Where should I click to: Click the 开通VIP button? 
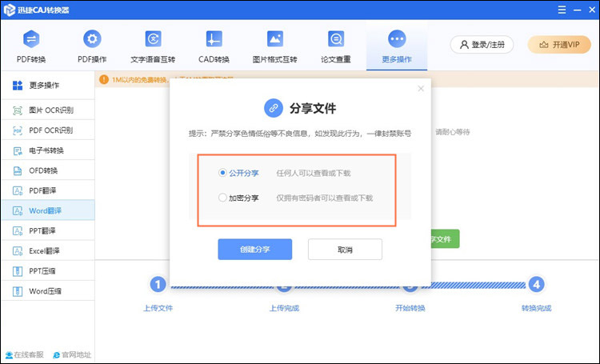(x=559, y=45)
